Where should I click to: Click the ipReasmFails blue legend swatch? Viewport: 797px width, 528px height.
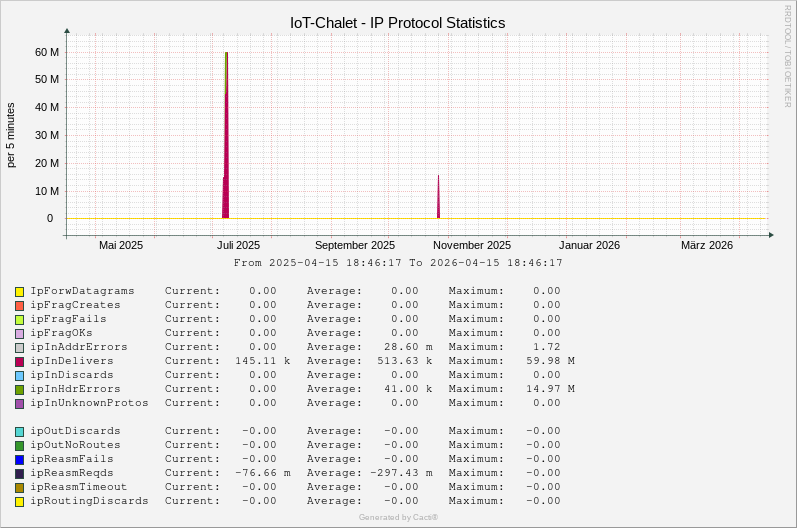click(x=19, y=459)
